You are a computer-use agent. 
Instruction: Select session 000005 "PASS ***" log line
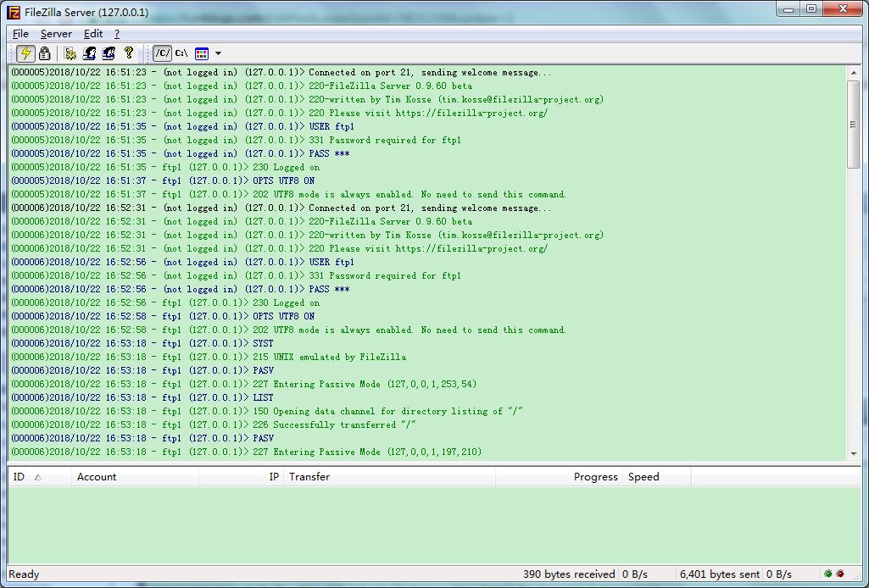(x=181, y=154)
